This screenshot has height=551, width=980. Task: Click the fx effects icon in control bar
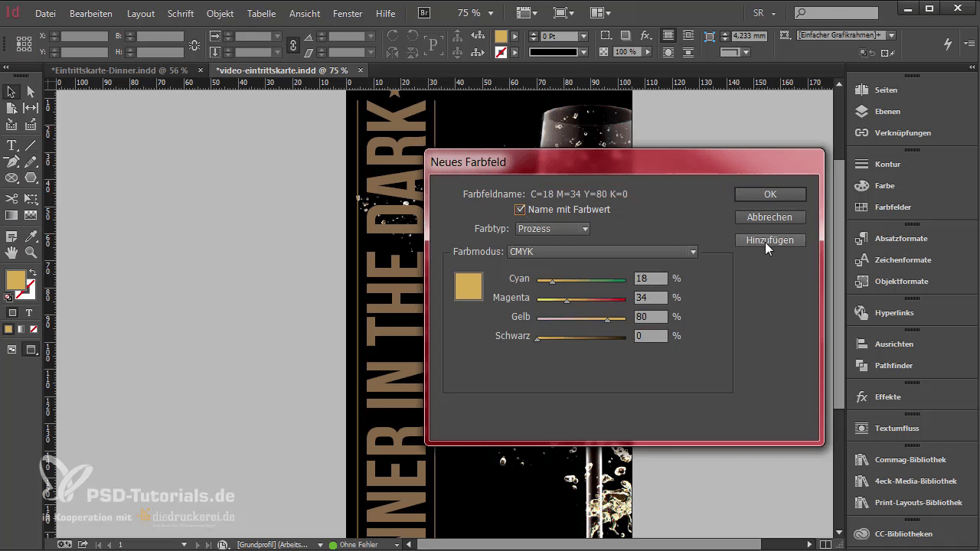[645, 36]
